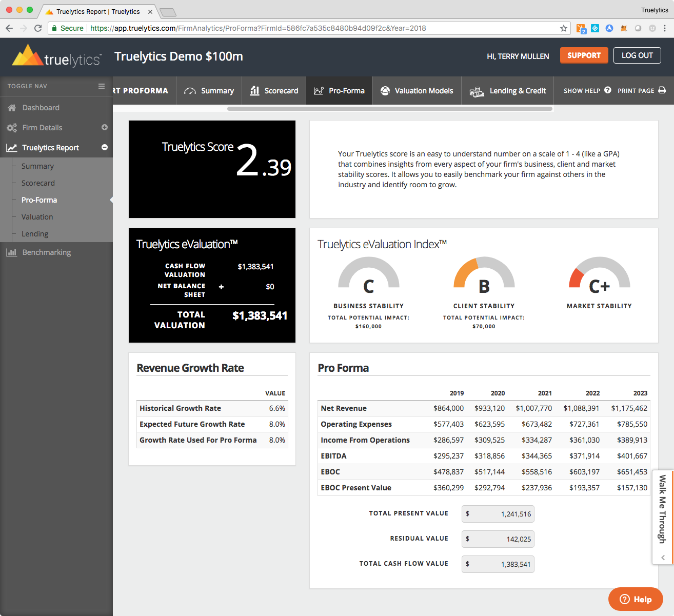Reload the page with refresh icon
The height and width of the screenshot is (616, 674).
pos(38,28)
